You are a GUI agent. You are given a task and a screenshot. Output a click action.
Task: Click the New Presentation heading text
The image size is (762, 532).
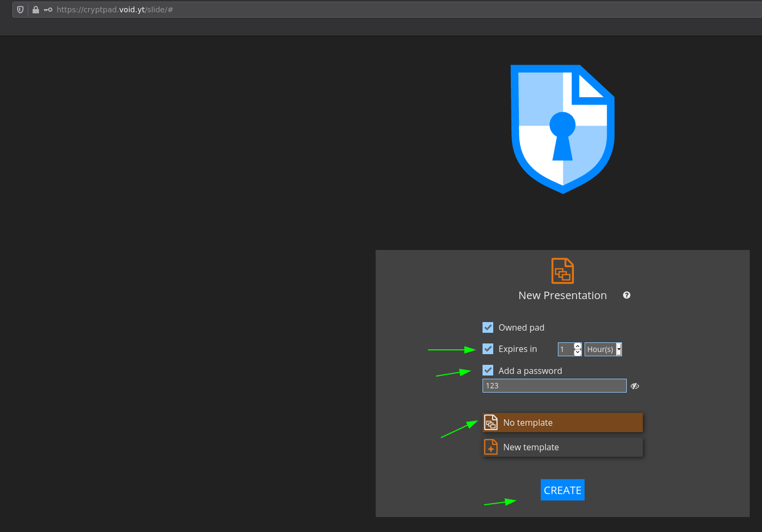(x=563, y=295)
